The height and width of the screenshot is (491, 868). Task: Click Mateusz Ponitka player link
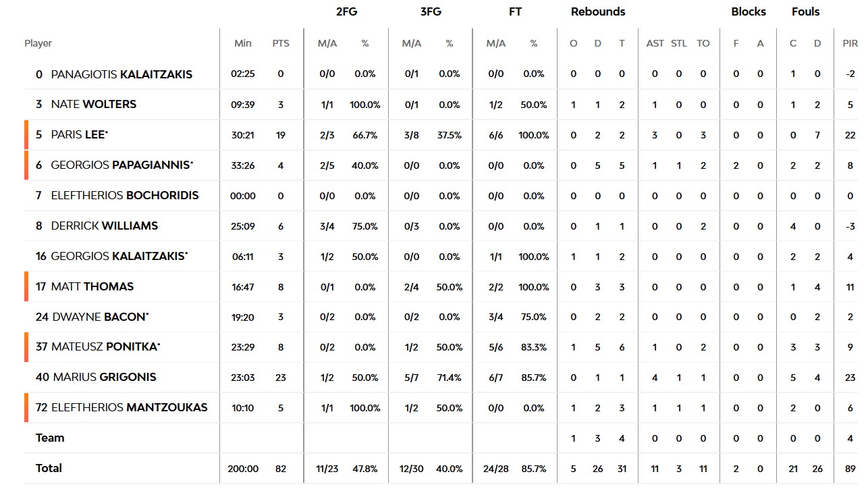coord(105,346)
